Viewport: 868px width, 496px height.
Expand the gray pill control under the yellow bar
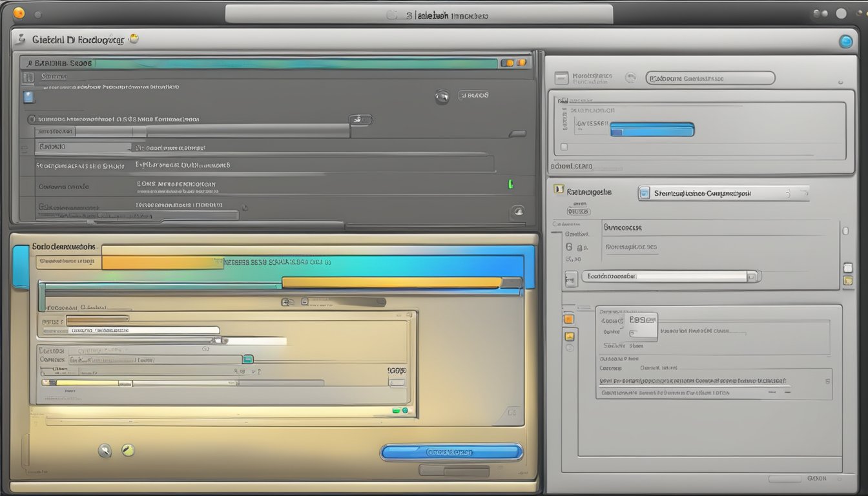(347, 302)
